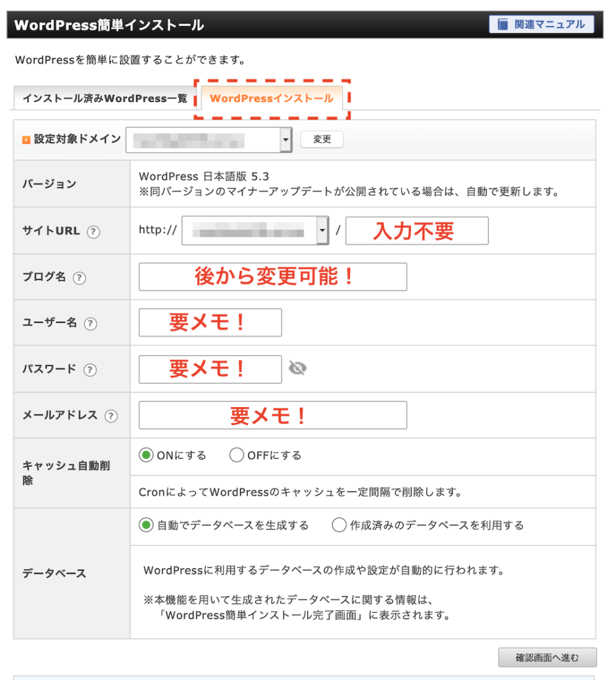The height and width of the screenshot is (680, 616).
Task: Show help for パスワード
Action: [x=90, y=370]
